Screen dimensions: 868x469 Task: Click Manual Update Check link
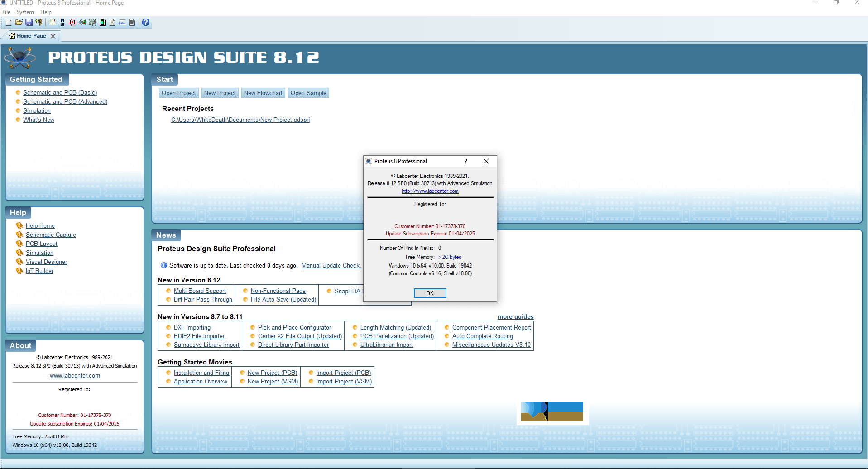[x=331, y=265]
